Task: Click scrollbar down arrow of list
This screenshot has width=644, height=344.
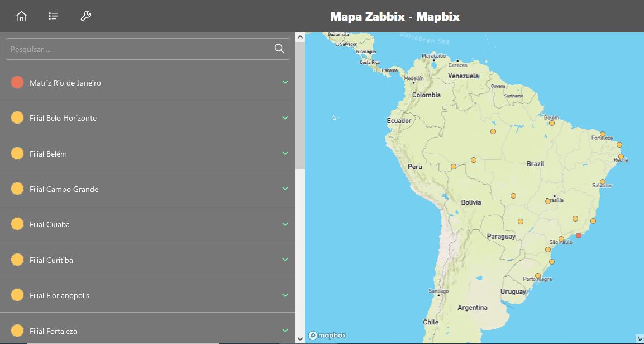Action: (x=300, y=339)
